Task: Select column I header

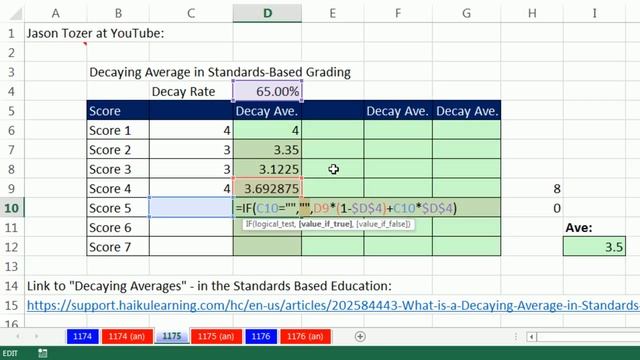Action: click(x=594, y=13)
